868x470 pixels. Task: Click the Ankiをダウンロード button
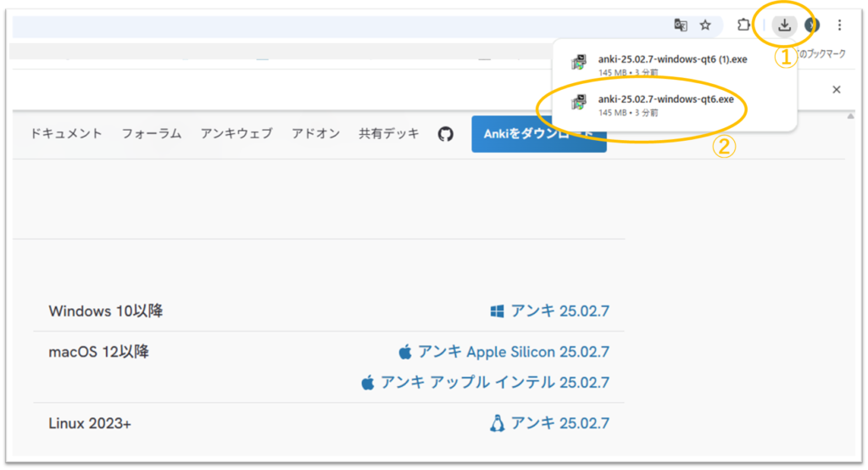(538, 134)
